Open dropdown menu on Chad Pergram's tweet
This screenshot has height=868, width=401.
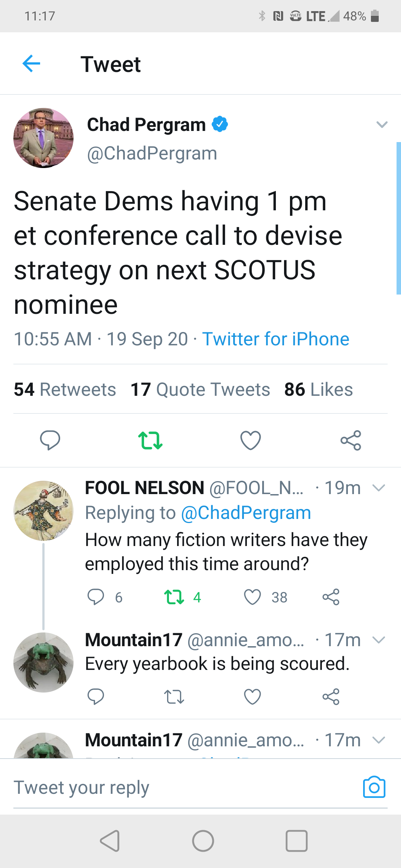(382, 125)
